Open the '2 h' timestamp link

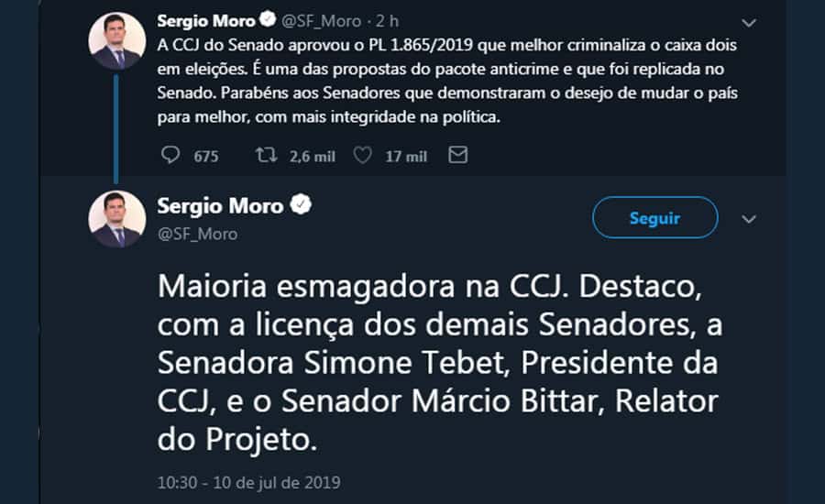pyautogui.click(x=388, y=20)
